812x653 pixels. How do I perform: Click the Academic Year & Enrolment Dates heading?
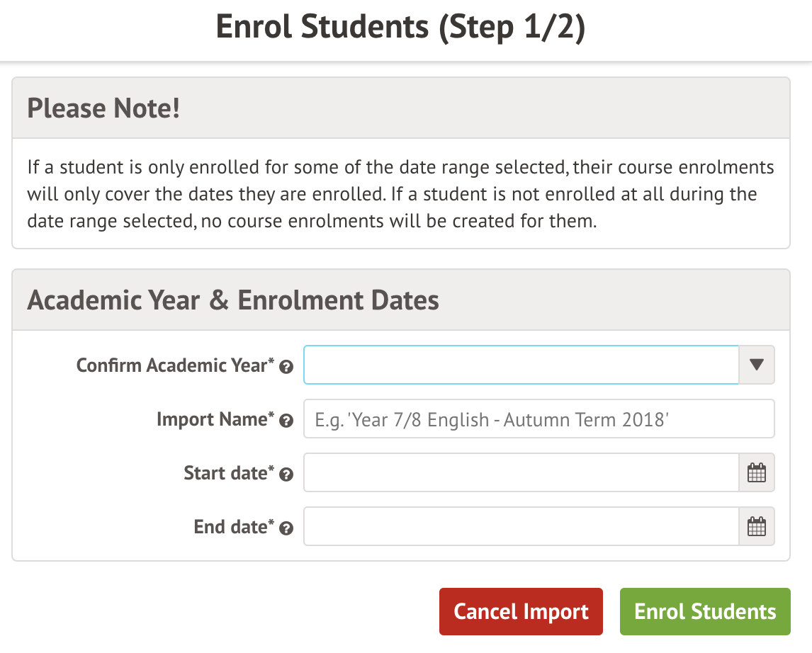pyautogui.click(x=233, y=300)
